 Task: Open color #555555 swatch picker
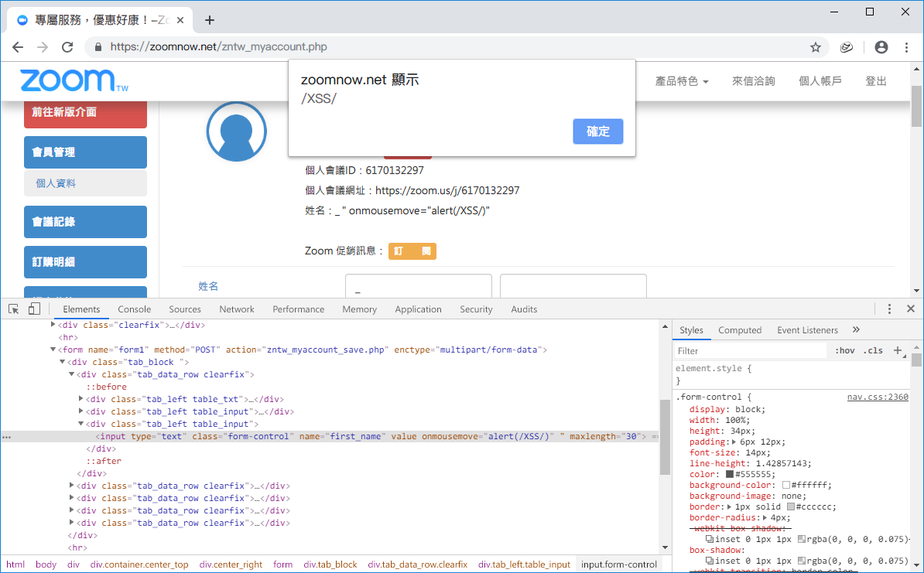click(730, 474)
